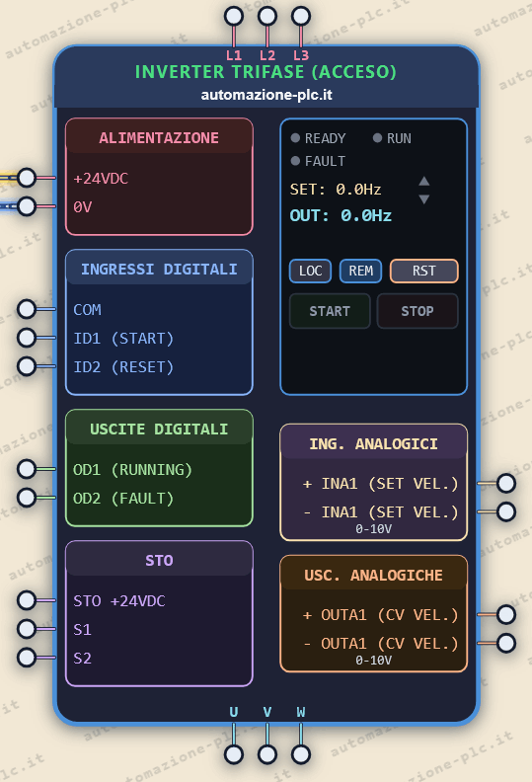Select the ID1 (START) terminal connector
The width and height of the screenshot is (532, 782).
point(27,338)
